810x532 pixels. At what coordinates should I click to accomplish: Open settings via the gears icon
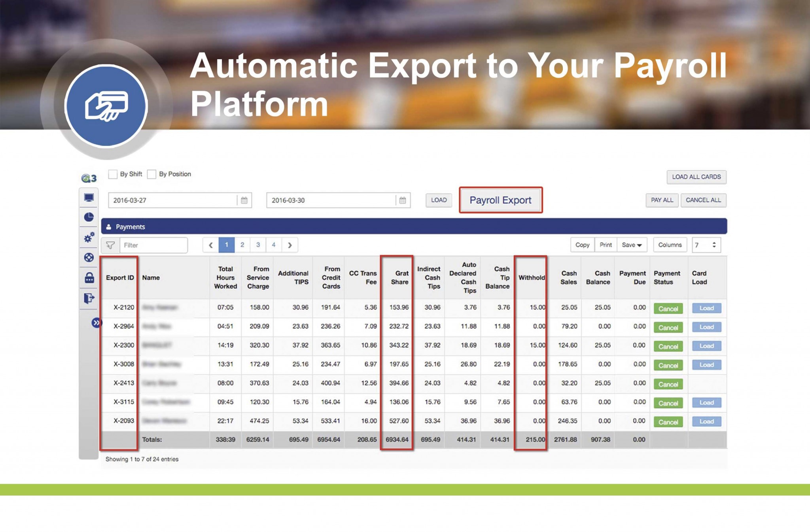pyautogui.click(x=89, y=237)
